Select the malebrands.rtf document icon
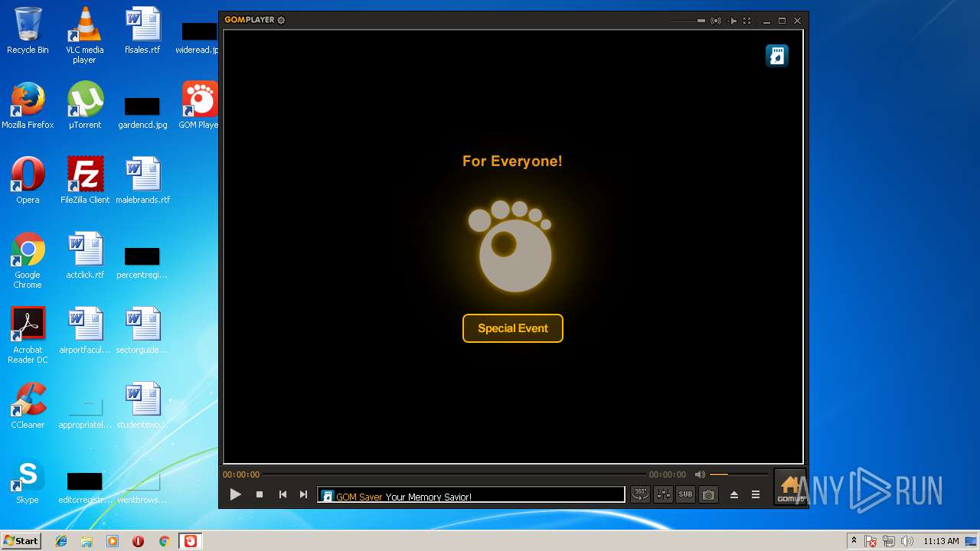Screen dimensions: 980x551 142,181
